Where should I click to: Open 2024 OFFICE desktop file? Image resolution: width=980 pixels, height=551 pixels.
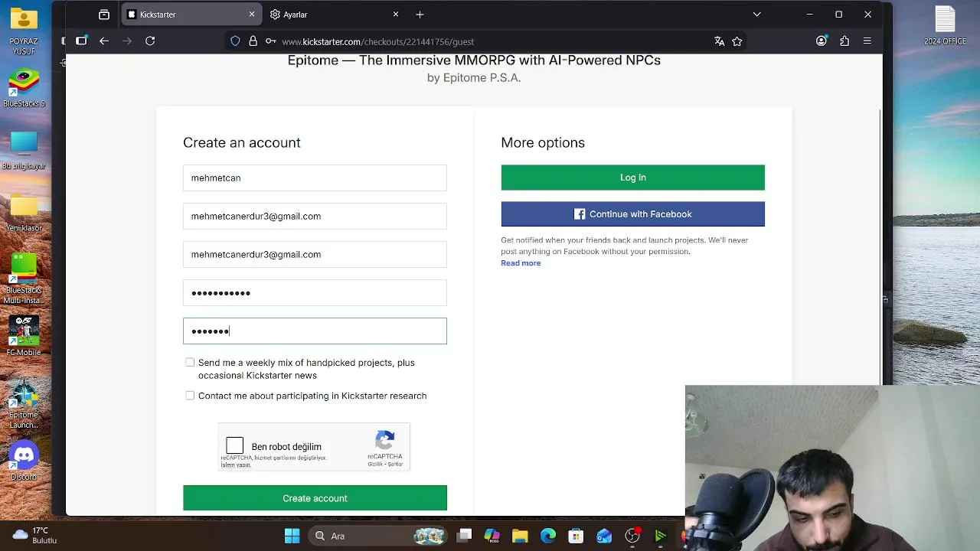[x=945, y=26]
